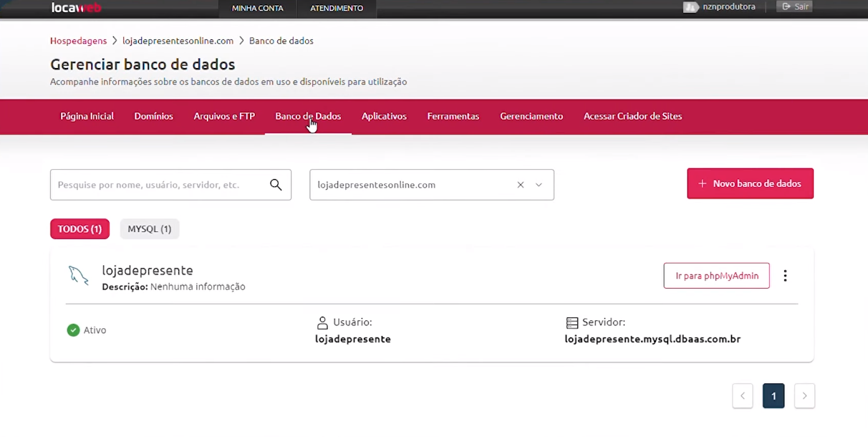Image resolution: width=868 pixels, height=437 pixels.
Task: Click Ir para phpMyAdmin button
Action: [x=717, y=276]
